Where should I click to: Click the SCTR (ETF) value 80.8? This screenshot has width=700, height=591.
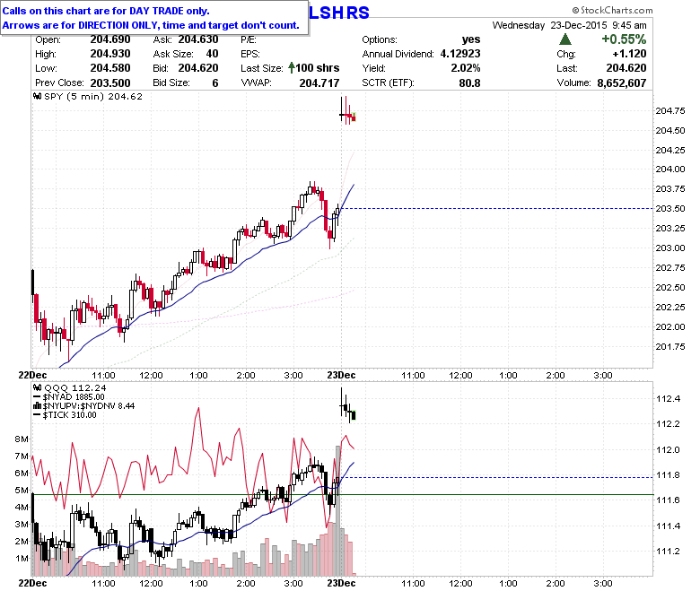[x=469, y=83]
